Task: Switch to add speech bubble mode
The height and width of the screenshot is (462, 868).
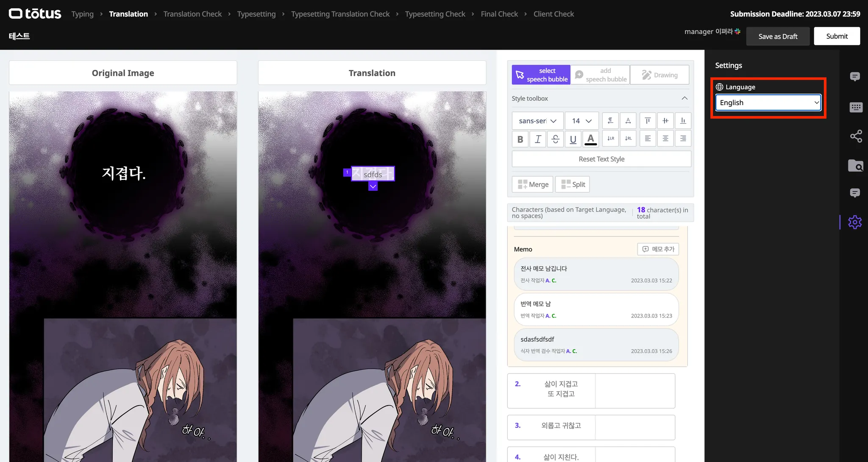Action: pos(600,75)
